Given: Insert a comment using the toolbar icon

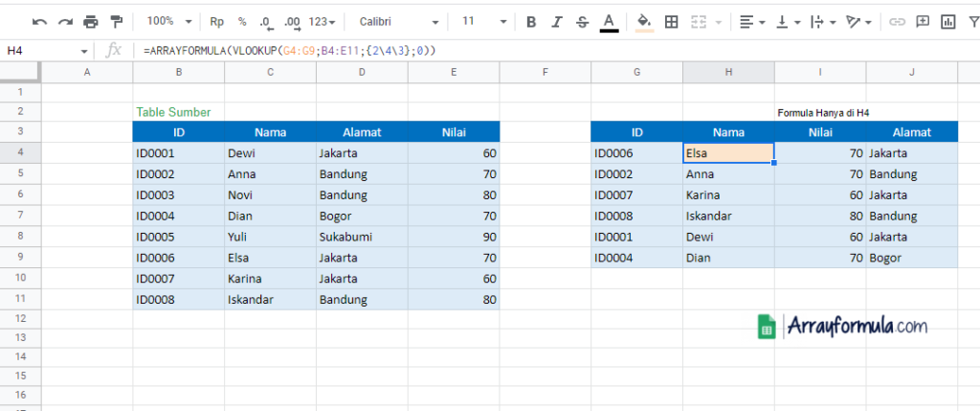Looking at the screenshot, I should pos(923,21).
